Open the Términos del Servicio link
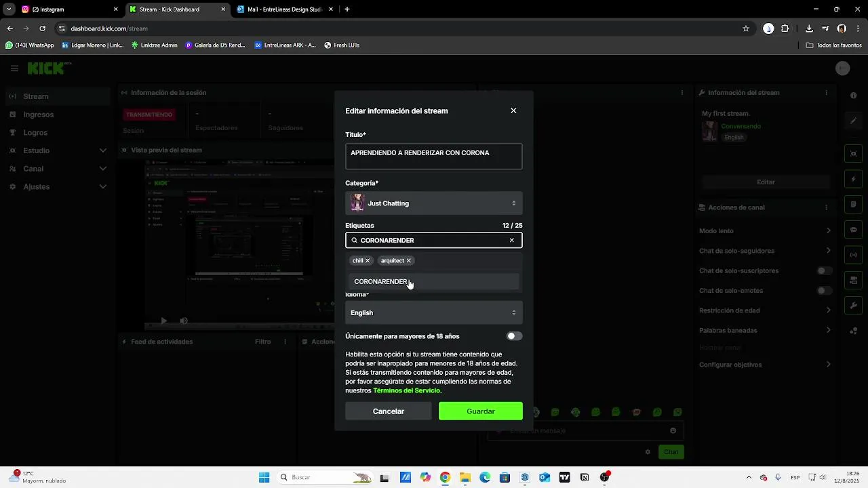Screen dimensions: 868x488 click(x=406, y=390)
